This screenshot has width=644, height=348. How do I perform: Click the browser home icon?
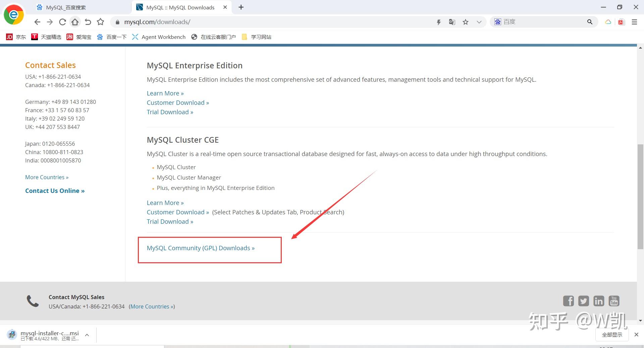[75, 22]
